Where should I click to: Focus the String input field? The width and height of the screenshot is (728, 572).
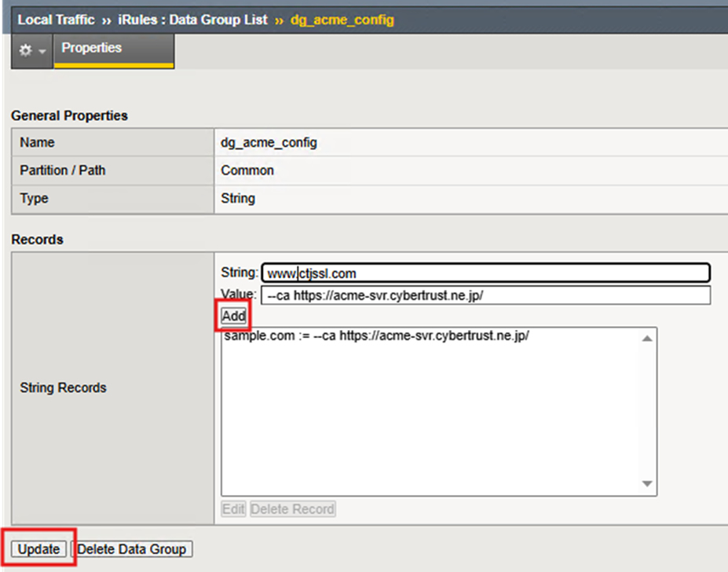[x=485, y=273]
